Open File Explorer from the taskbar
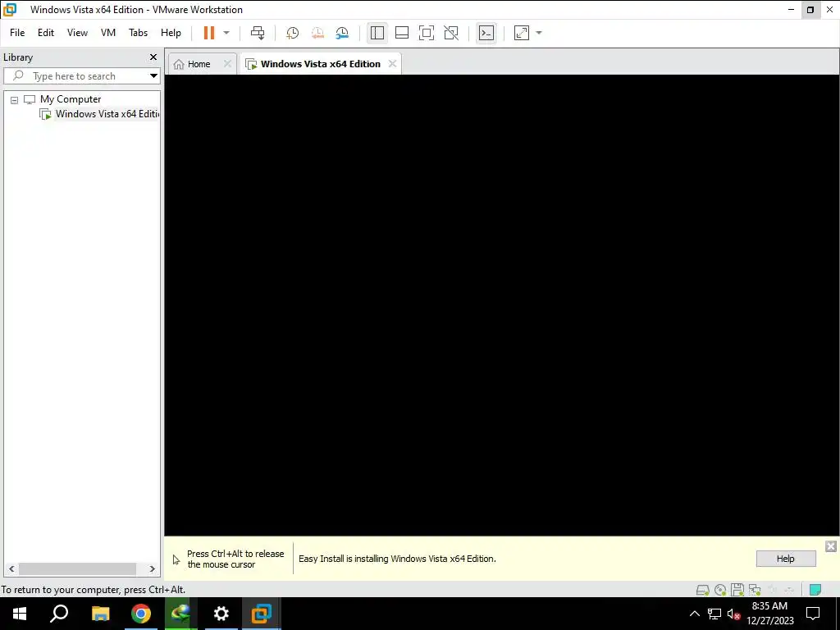The height and width of the screenshot is (630, 840). pyautogui.click(x=100, y=614)
